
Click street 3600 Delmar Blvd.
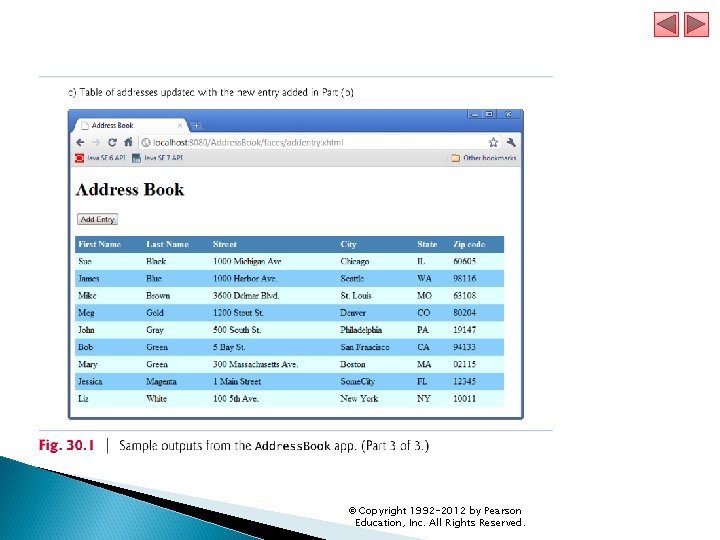[x=246, y=296]
